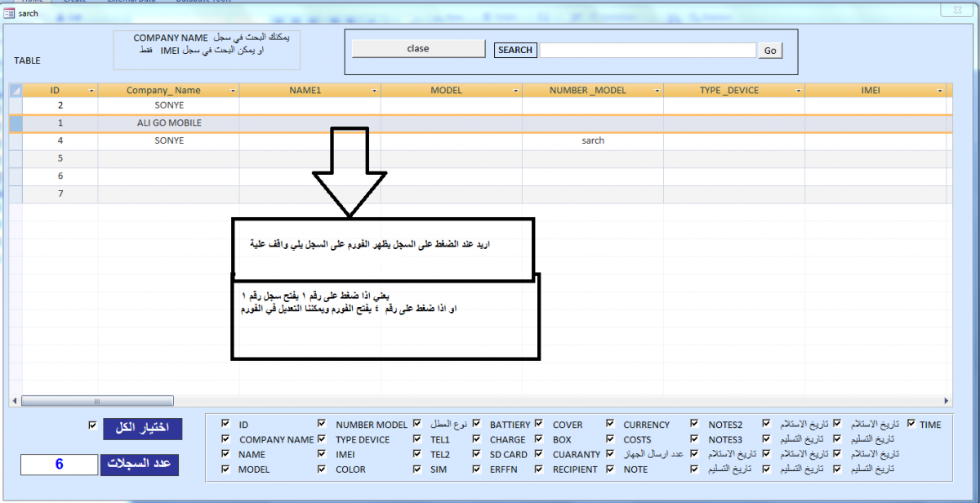Expand the MODEL column header dropdown arrow
Screen dimensions: 980x503
(x=515, y=91)
